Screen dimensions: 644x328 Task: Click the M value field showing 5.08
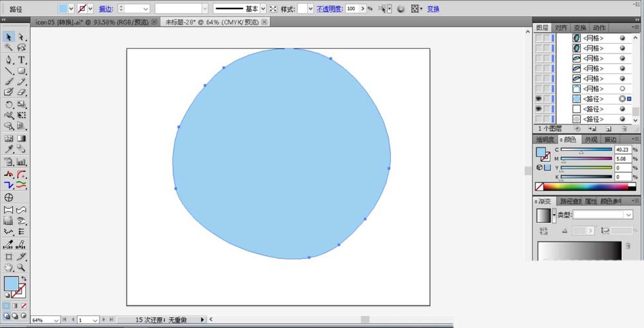tap(623, 159)
